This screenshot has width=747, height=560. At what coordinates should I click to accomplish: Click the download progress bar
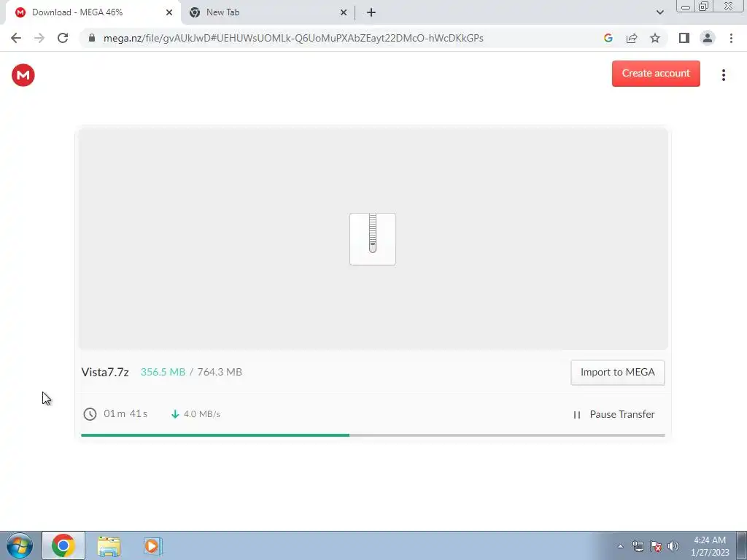[373, 435]
